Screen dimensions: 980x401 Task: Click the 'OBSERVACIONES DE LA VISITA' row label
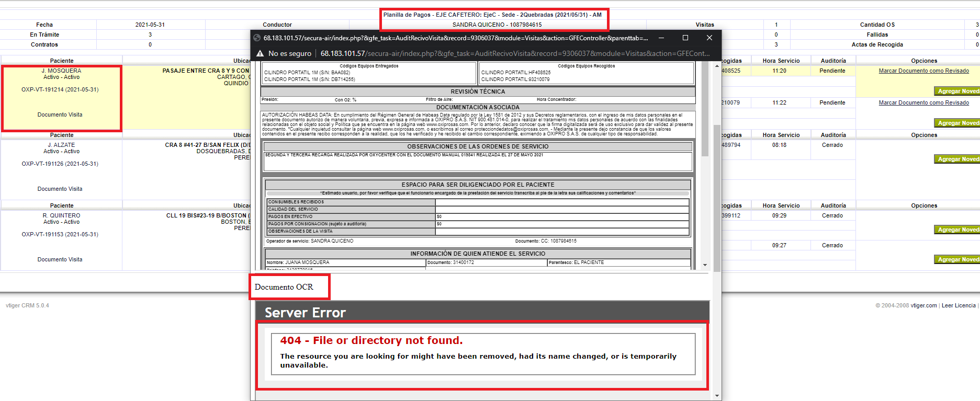tap(300, 231)
